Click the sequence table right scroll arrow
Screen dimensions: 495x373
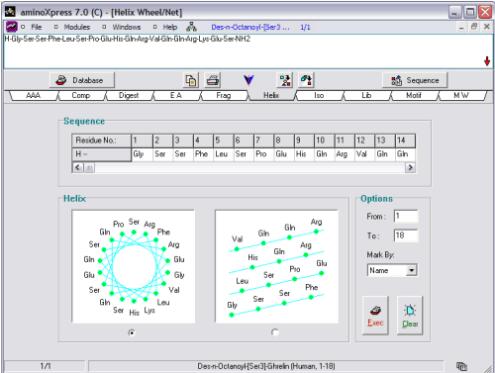click(410, 167)
